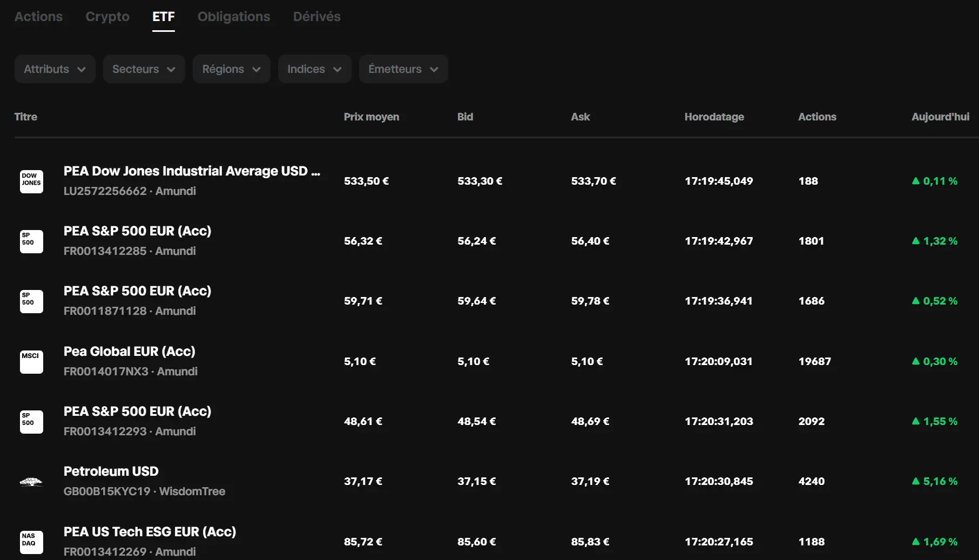The height and width of the screenshot is (560, 979).
Task: Open Petroleum USD ETF
Action: click(111, 471)
